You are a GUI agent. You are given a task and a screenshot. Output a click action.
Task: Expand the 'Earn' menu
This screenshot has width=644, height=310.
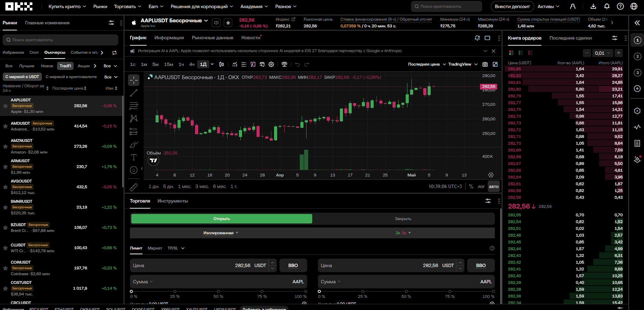click(x=156, y=6)
